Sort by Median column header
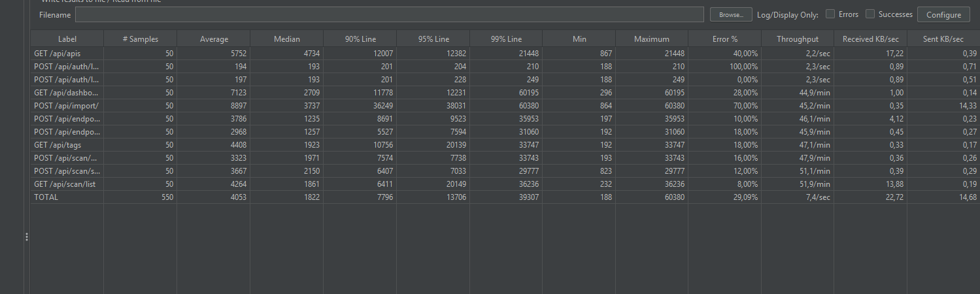The image size is (980, 294). tap(287, 39)
